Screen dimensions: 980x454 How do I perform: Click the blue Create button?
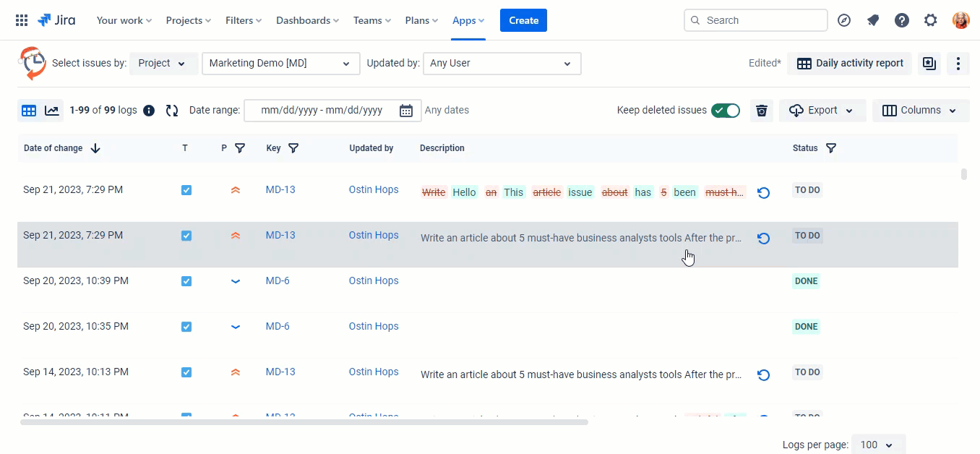523,20
